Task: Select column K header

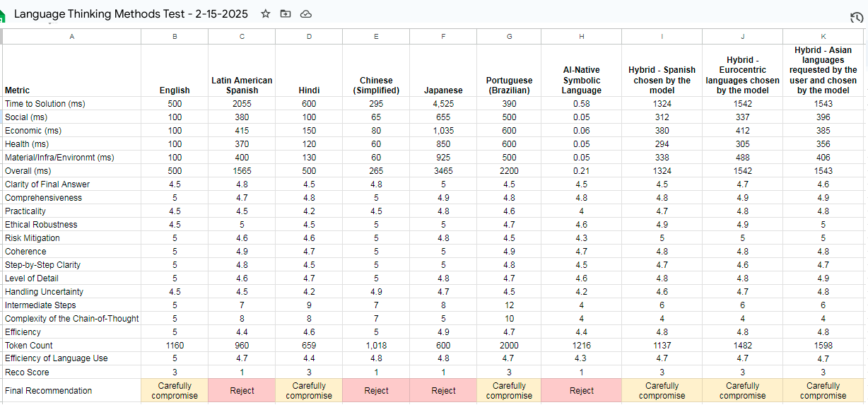Action: click(x=823, y=37)
